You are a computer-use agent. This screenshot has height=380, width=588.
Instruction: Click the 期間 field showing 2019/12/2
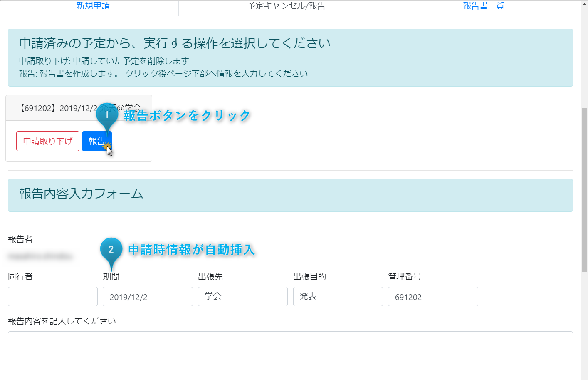(x=148, y=297)
